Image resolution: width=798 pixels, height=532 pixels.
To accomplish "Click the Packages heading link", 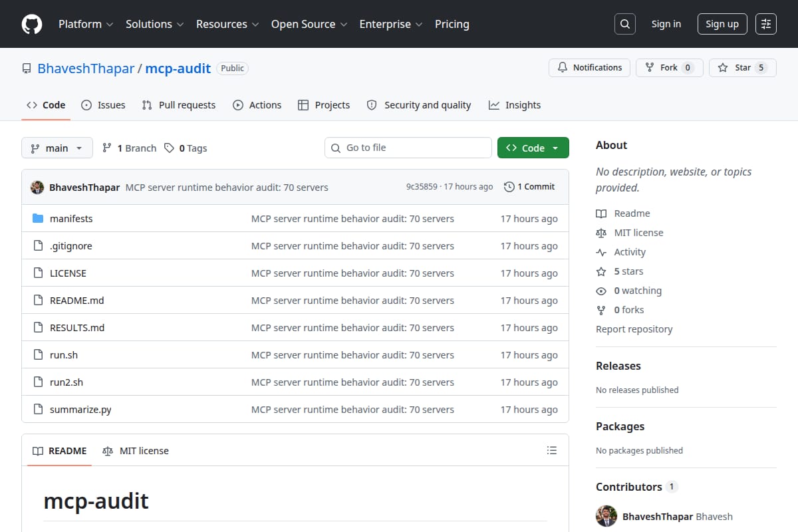I will (620, 426).
